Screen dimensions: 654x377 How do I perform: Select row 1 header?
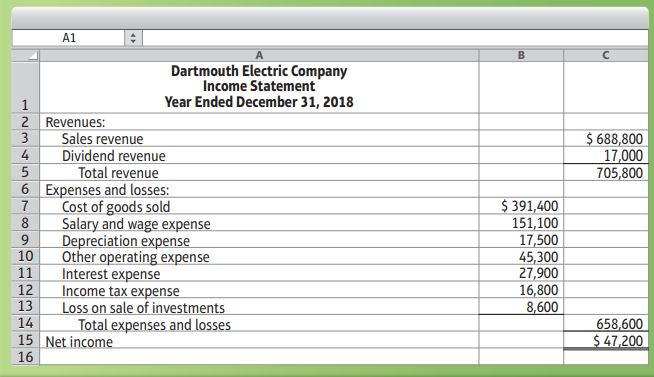coord(25,87)
